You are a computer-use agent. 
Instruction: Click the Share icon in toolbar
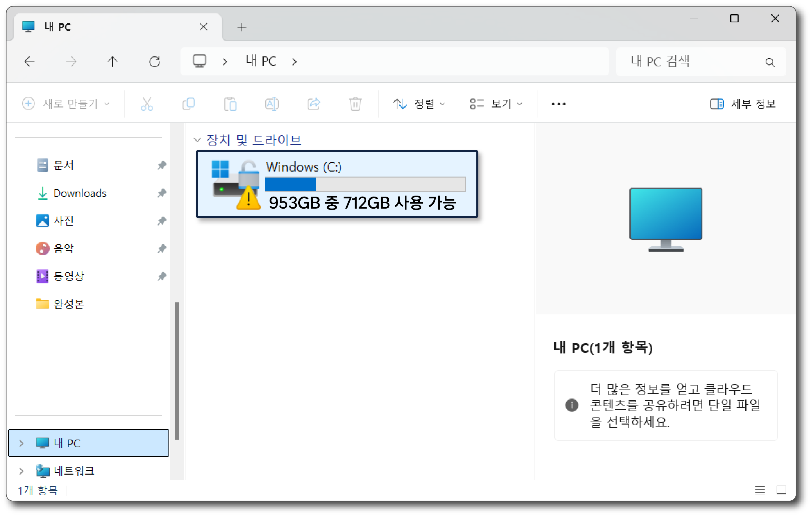pos(314,104)
